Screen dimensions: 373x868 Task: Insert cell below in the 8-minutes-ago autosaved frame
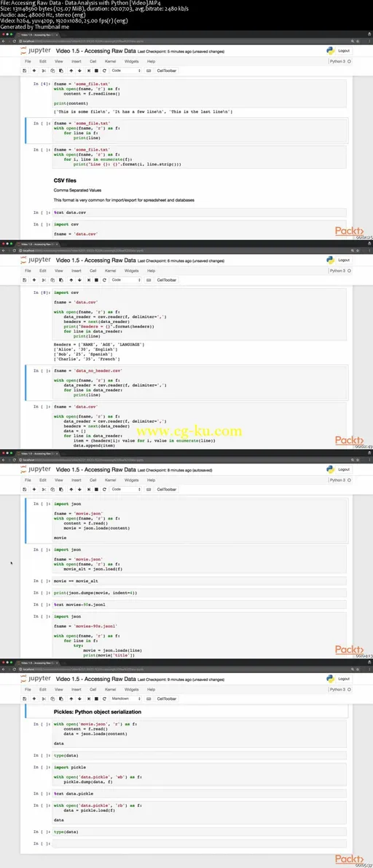click(x=34, y=490)
